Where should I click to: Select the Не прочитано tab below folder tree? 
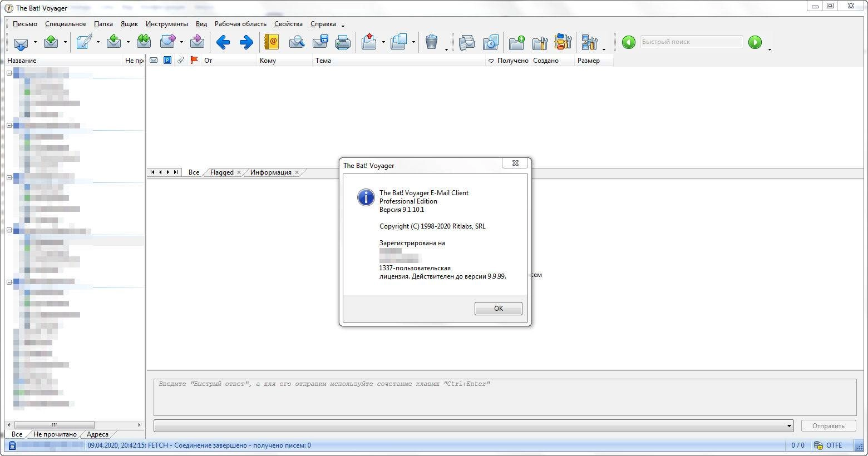tap(55, 434)
